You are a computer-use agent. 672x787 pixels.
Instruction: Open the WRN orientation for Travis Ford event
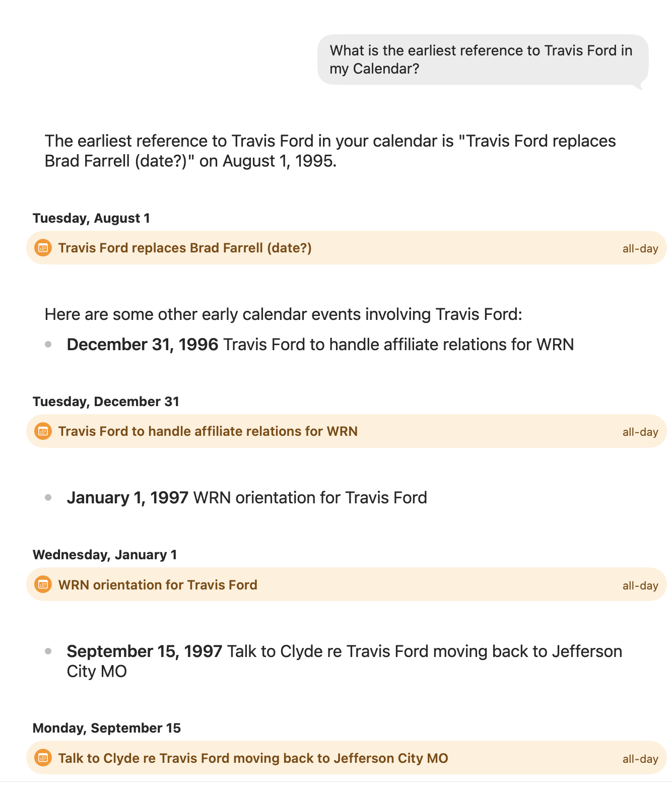click(x=347, y=584)
